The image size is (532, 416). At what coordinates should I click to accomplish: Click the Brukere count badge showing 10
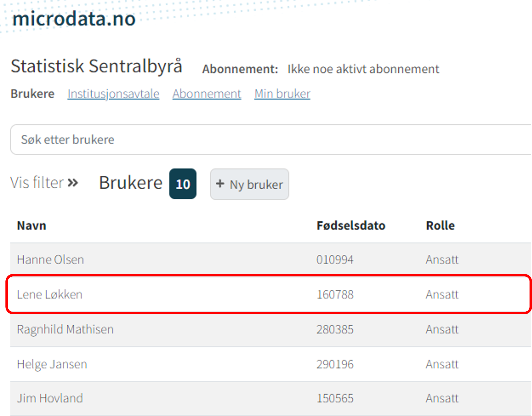(183, 184)
